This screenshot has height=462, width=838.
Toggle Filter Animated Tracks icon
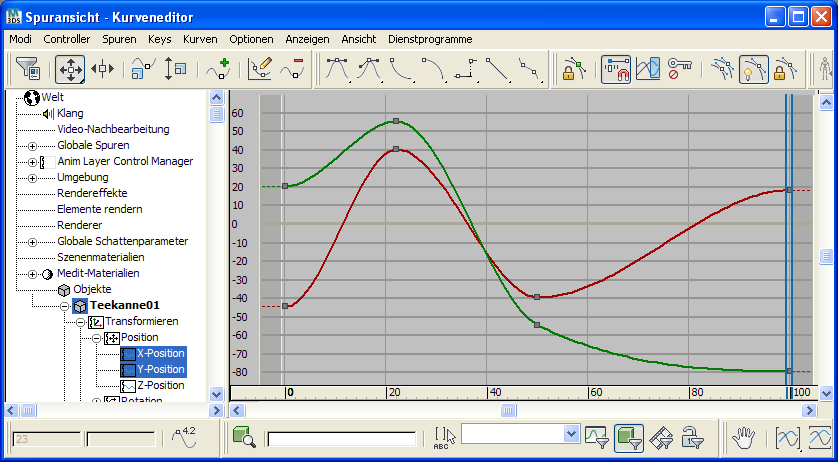(x=661, y=437)
